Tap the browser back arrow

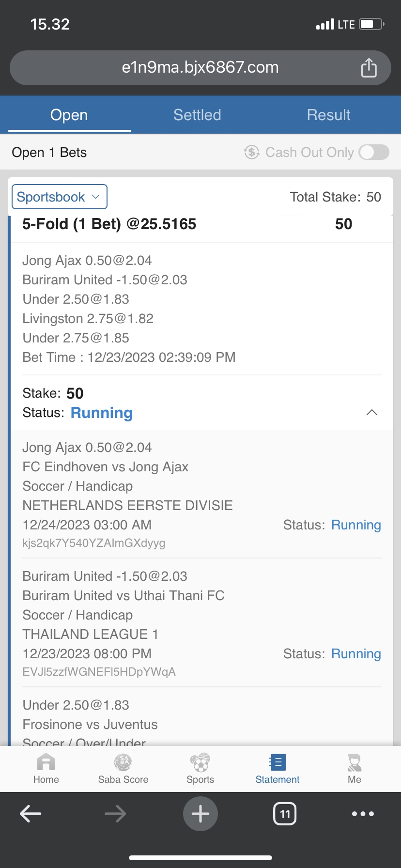[31, 814]
